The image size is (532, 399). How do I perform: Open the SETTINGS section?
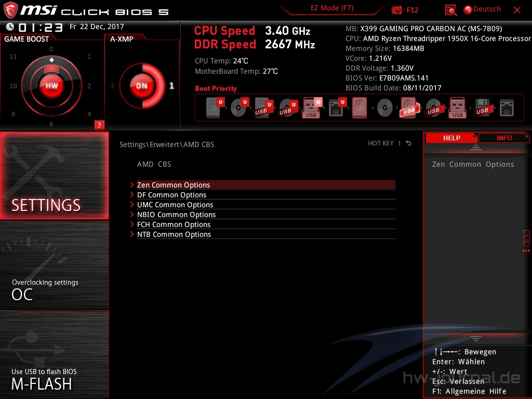[54, 176]
